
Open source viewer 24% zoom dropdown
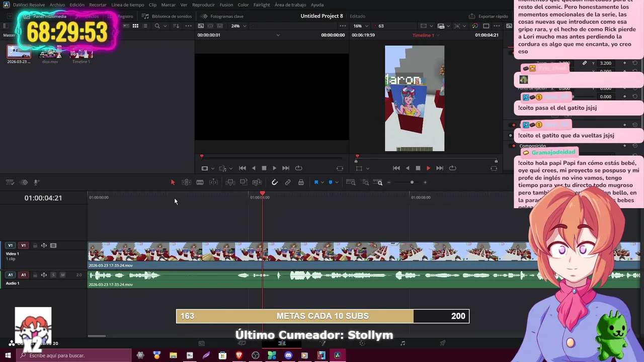pyautogui.click(x=239, y=26)
